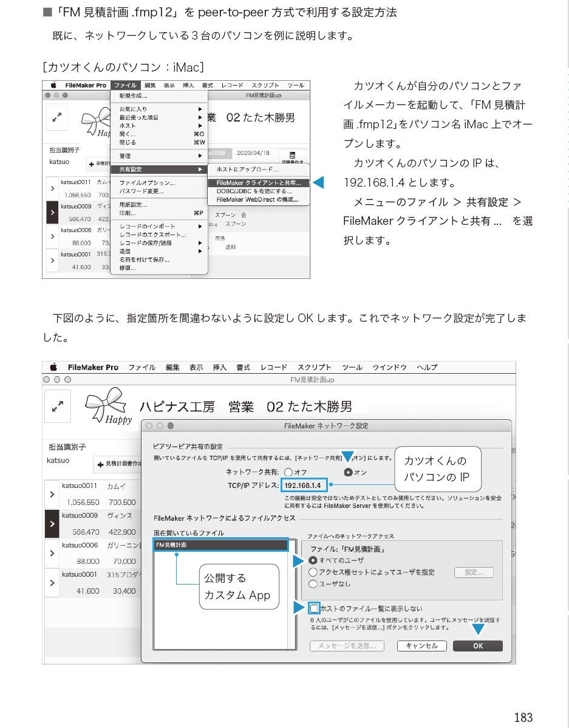This screenshot has width=569, height=728.
Task: Choose 閉じる menu item
Action: pos(158,142)
